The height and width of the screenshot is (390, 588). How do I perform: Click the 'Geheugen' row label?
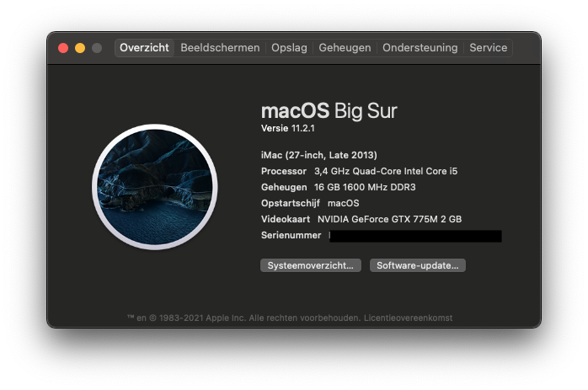point(284,187)
